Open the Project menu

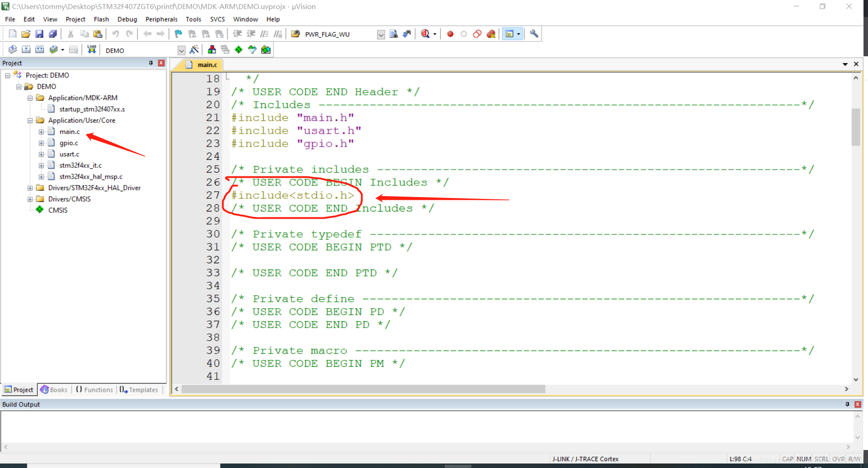[75, 19]
